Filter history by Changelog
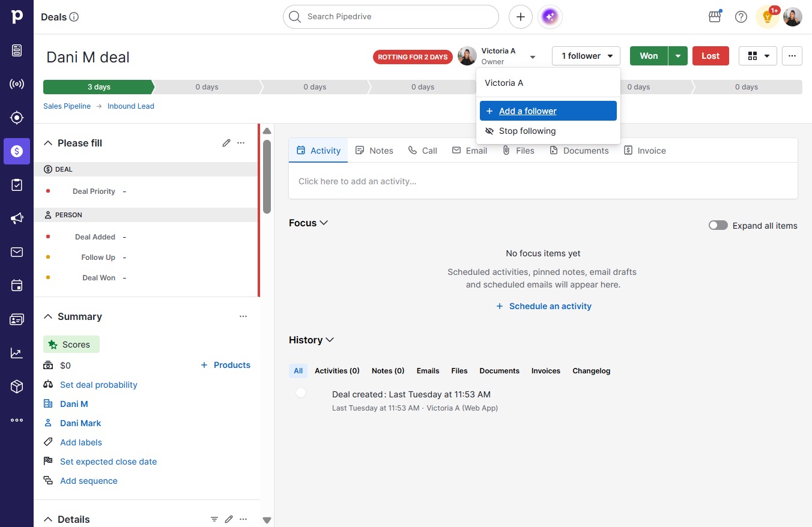This screenshot has width=812, height=527. (591, 371)
